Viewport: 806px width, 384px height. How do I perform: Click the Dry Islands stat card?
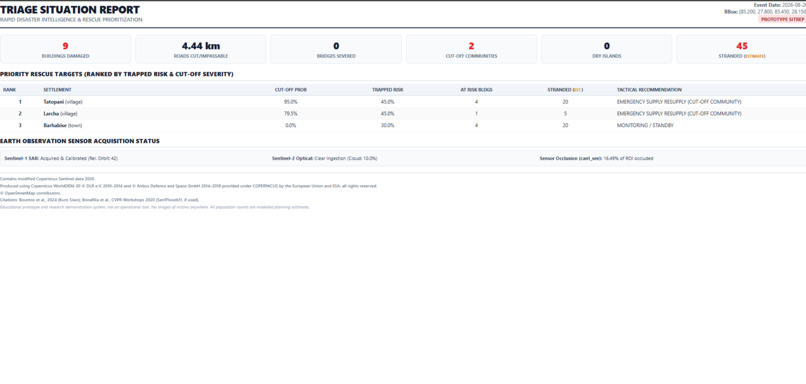pyautogui.click(x=607, y=49)
